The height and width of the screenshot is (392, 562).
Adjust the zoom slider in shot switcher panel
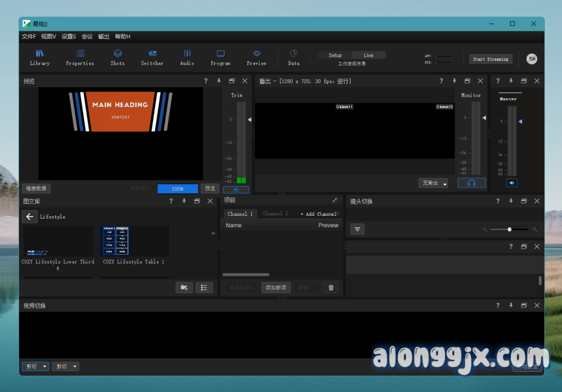(509, 229)
